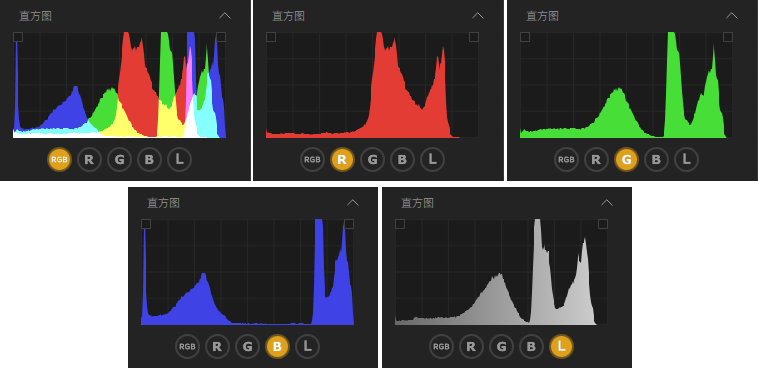Viewport: 758px width, 369px height.
Task: Click the active L button in luminance panel
Action: click(x=561, y=346)
